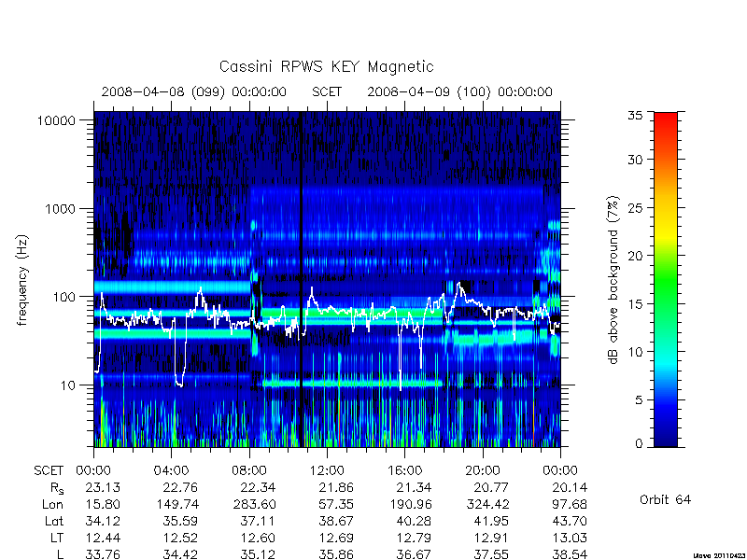The image size is (747, 560).
Task: Click the 12:00 time tick label
Action: 327,471
